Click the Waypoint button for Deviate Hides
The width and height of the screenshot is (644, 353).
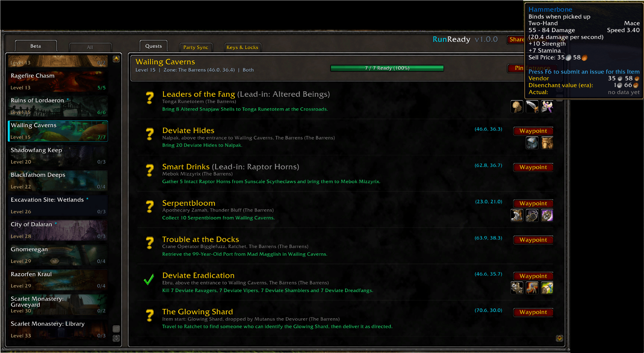pos(533,131)
